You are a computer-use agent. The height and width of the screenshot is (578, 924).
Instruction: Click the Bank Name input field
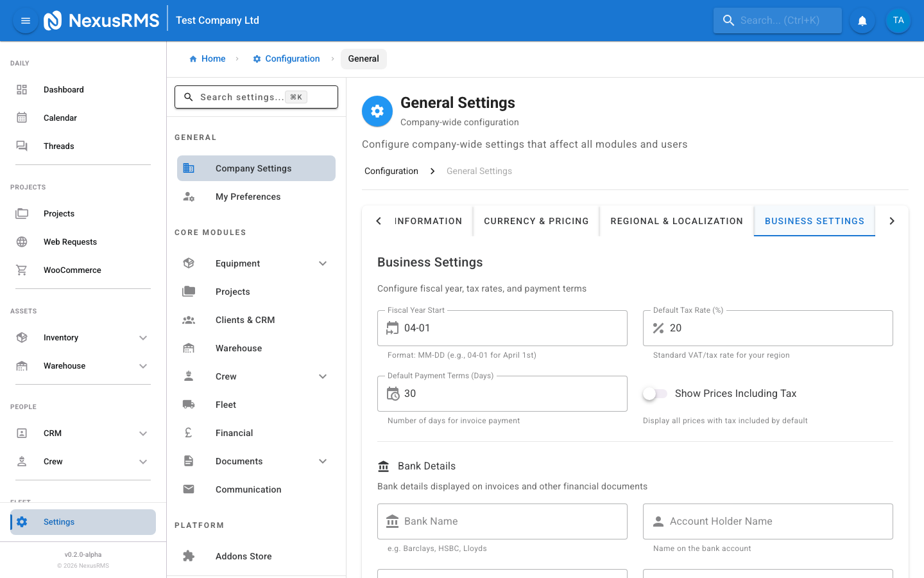502,521
